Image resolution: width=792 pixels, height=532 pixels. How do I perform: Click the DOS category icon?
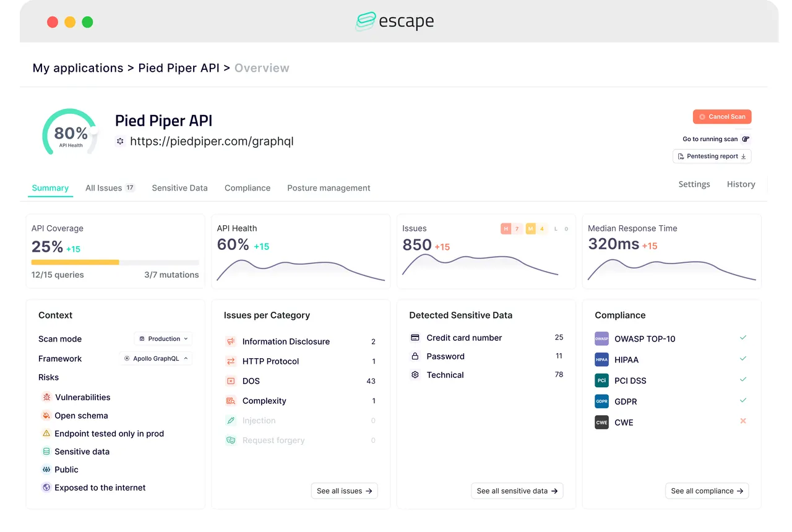(231, 381)
